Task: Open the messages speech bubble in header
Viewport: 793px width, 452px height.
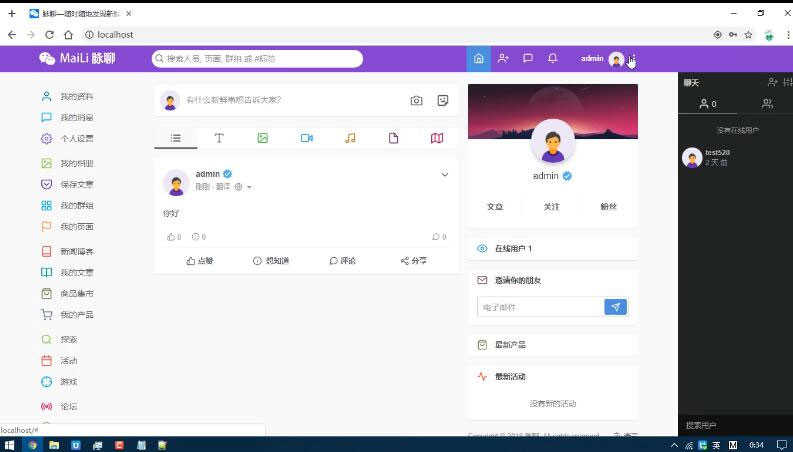Action: (x=527, y=59)
